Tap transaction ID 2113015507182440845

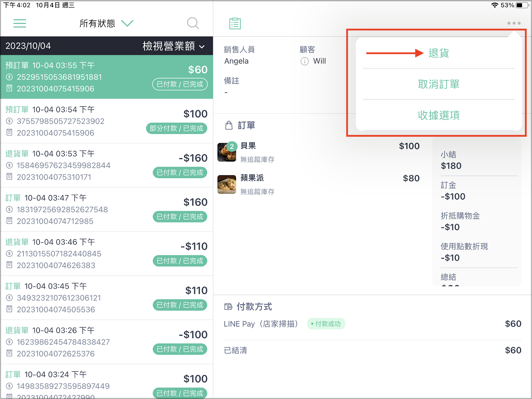click(59, 254)
